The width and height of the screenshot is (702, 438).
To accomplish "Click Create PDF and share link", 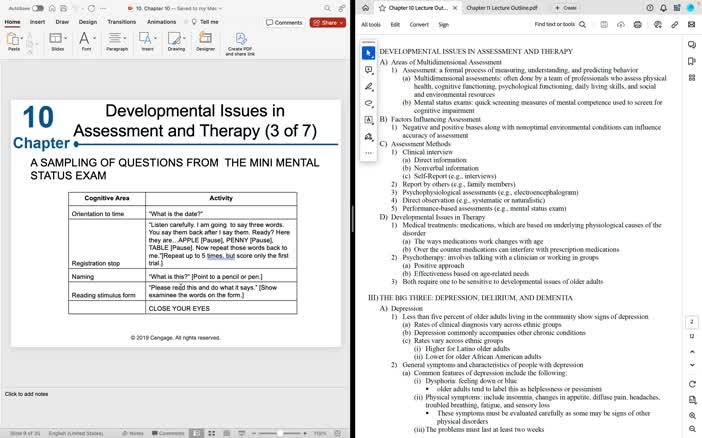I will pos(240,44).
